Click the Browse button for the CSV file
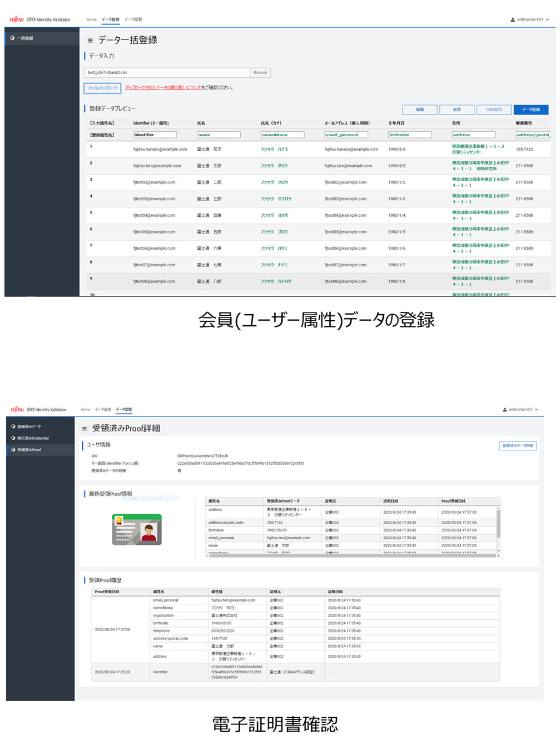 (x=260, y=73)
